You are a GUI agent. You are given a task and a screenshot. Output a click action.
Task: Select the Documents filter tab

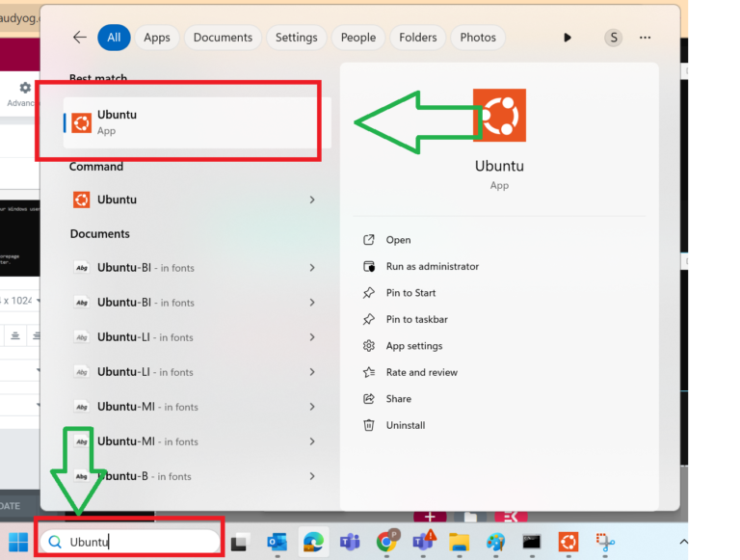point(223,38)
